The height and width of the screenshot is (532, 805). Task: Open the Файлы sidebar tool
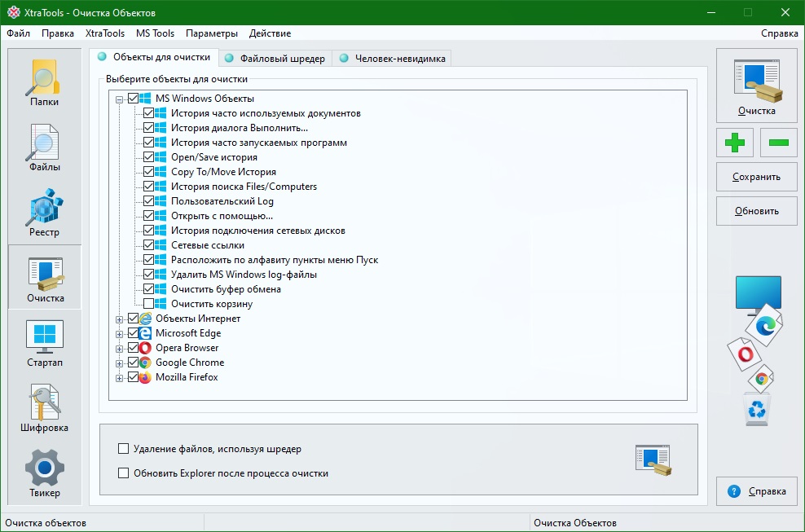pyautogui.click(x=44, y=148)
